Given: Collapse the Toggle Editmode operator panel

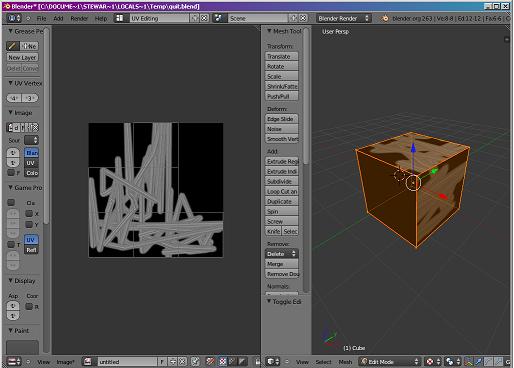Looking at the screenshot, I should tap(269, 301).
